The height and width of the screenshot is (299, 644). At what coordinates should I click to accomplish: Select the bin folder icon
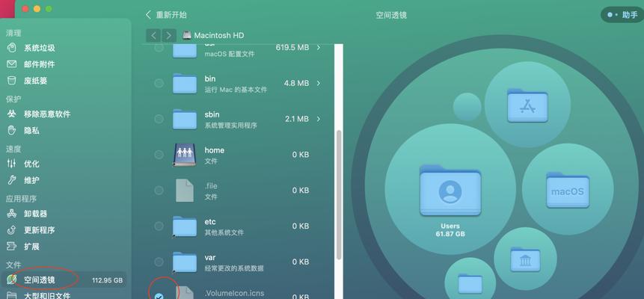[x=185, y=84]
